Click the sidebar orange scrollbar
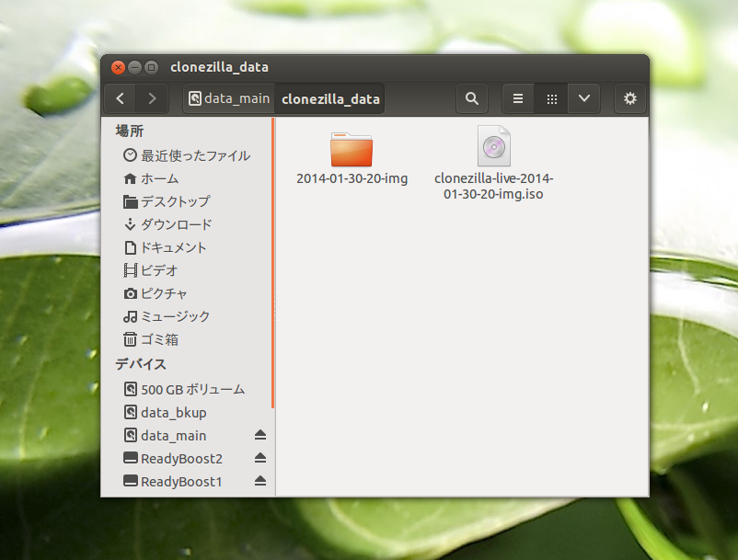The image size is (738, 560). tap(272, 263)
